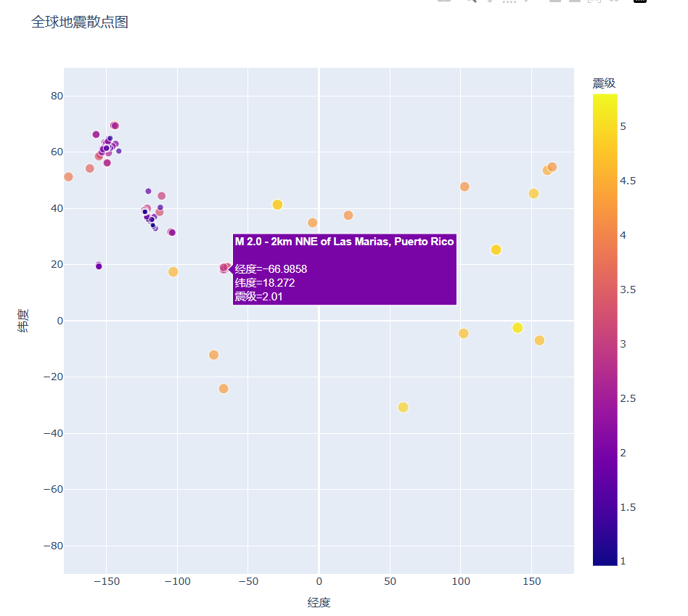Click tooltip line 震级=2.01
Viewport: 688px width, 616px height.
point(258,297)
